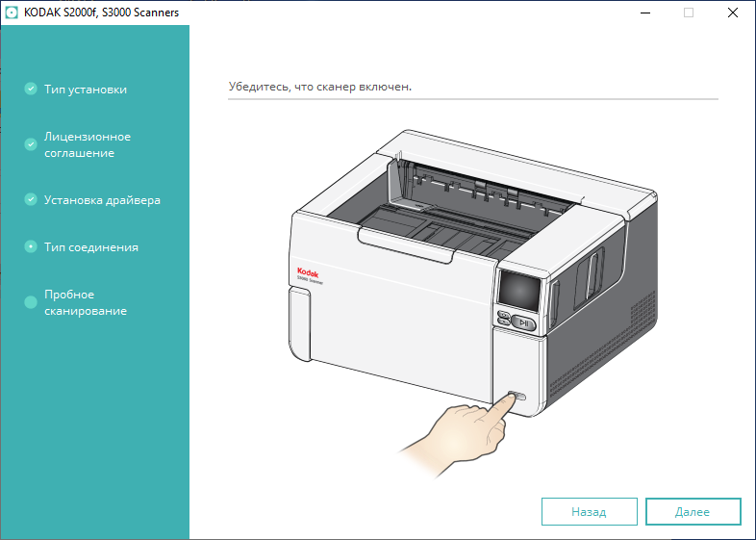The image size is (756, 540).
Task: Click the window title KODAK S2000f, S3000 Scanners
Action: tap(101, 13)
